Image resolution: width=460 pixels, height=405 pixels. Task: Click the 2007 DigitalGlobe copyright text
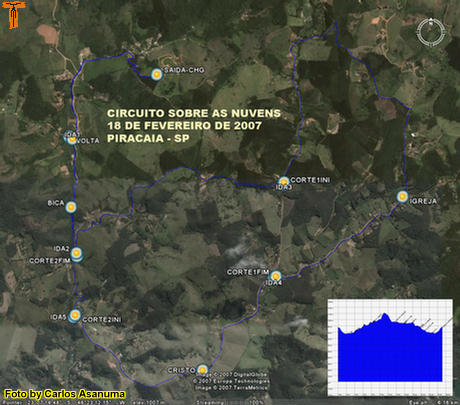232,375
